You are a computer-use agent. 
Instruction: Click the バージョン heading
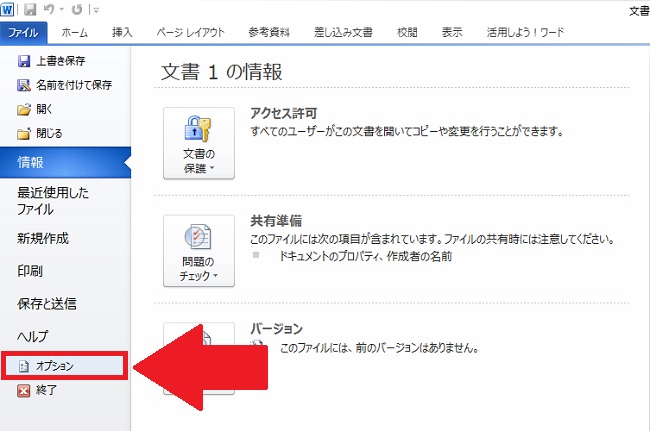(x=276, y=329)
